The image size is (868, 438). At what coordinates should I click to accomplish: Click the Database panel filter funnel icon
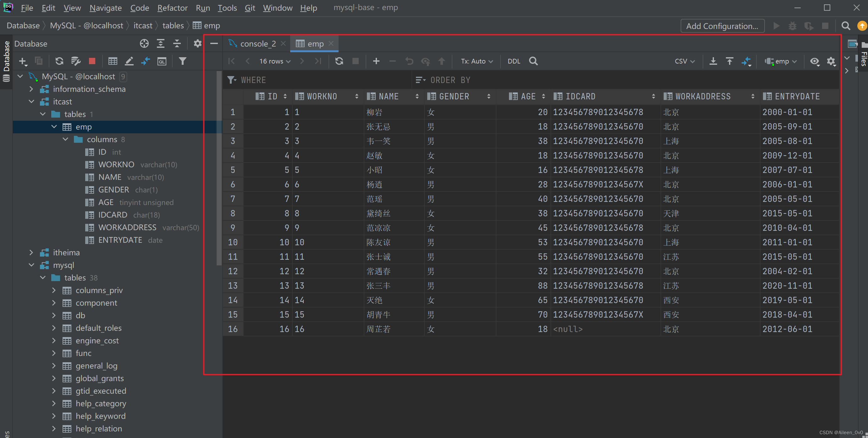pos(182,61)
